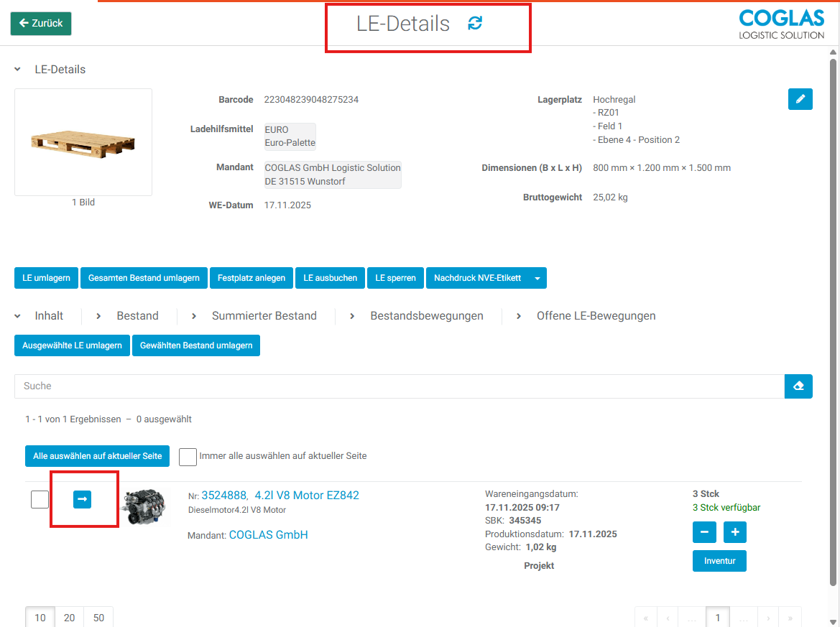Click the '3 Stck verfügbar' text
Image resolution: width=840 pixels, height=627 pixels.
click(x=726, y=508)
